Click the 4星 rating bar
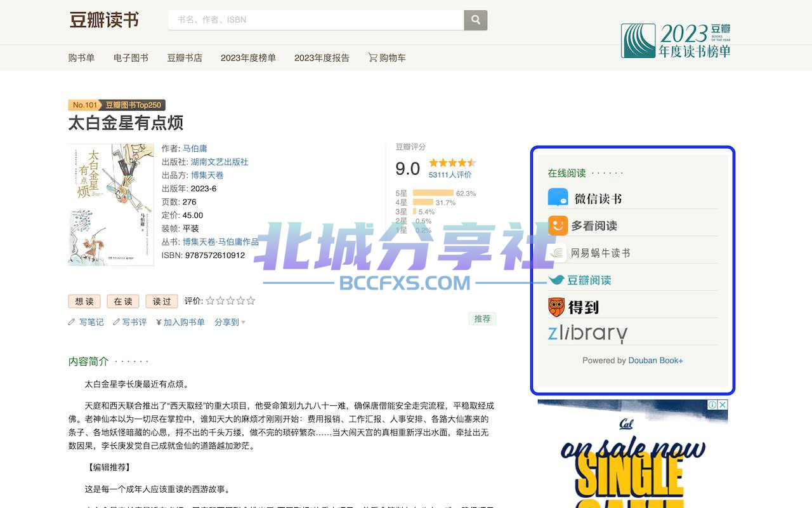Screen dimensions: 812x508 423,203
